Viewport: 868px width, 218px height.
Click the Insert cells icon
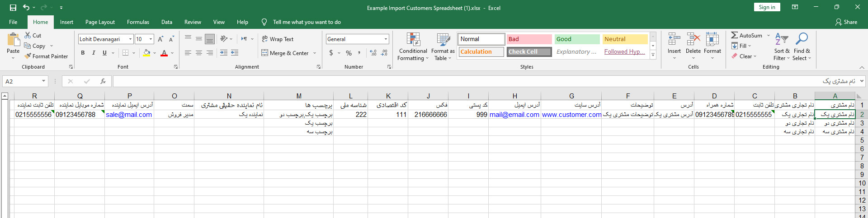(x=674, y=39)
